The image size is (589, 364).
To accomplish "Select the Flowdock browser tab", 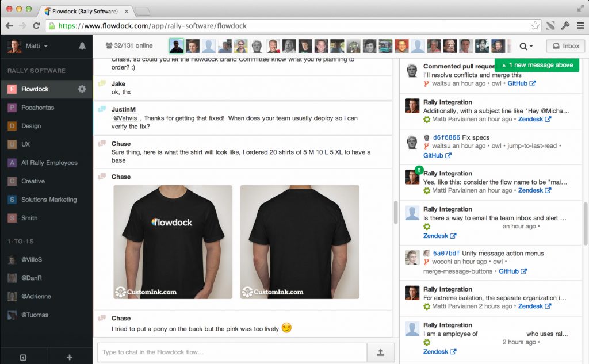I will (x=86, y=12).
